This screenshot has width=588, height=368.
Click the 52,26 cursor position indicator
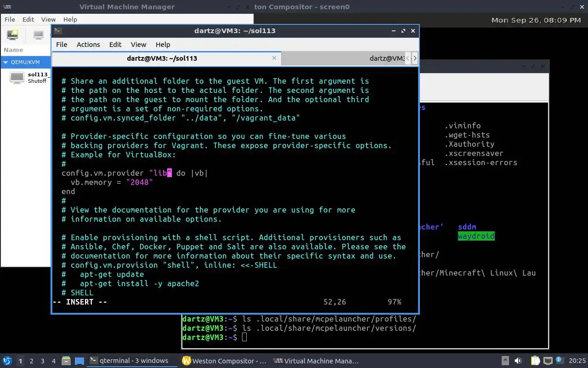tap(334, 302)
